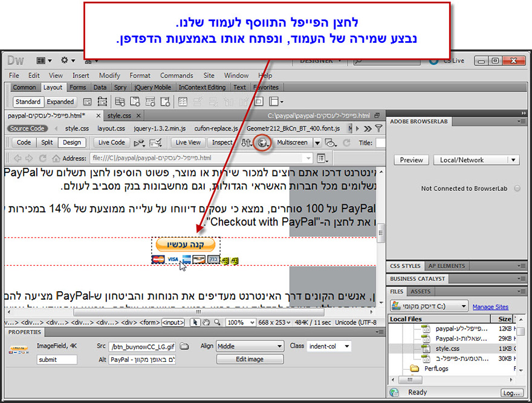
Task: Click the Draw AP Div icon
Action: pos(102,102)
